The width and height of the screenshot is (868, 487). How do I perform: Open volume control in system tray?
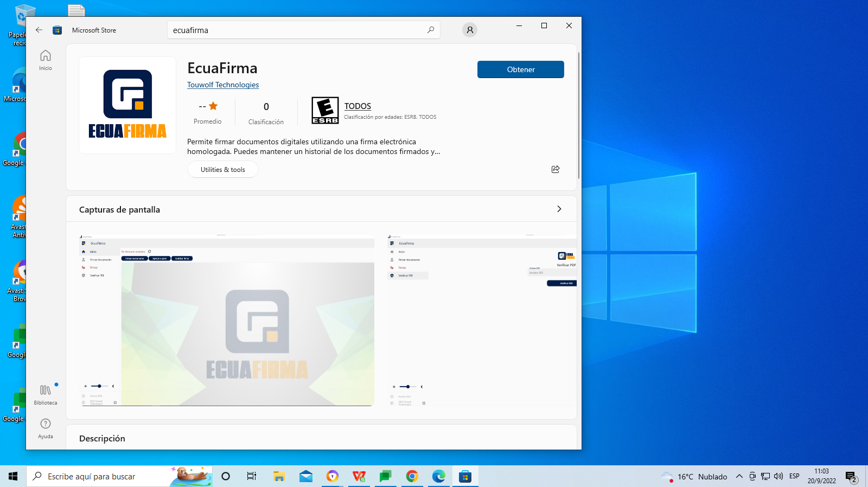778,476
